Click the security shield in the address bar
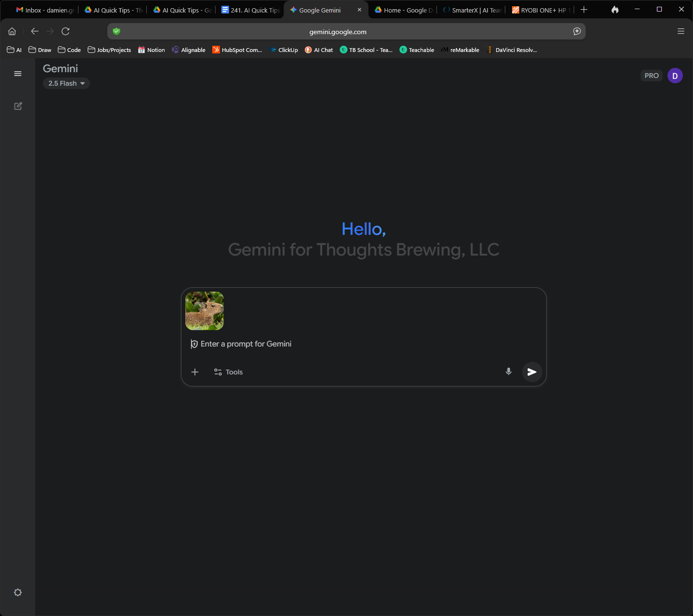Image resolution: width=693 pixels, height=616 pixels. tap(116, 31)
